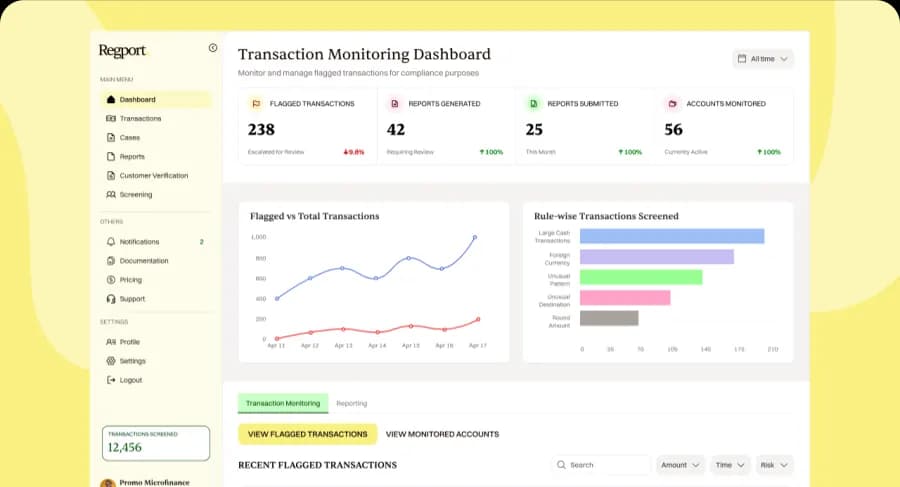Viewport: 900px width, 487px height.
Task: Click the Logout arrow icon
Action: (x=111, y=380)
